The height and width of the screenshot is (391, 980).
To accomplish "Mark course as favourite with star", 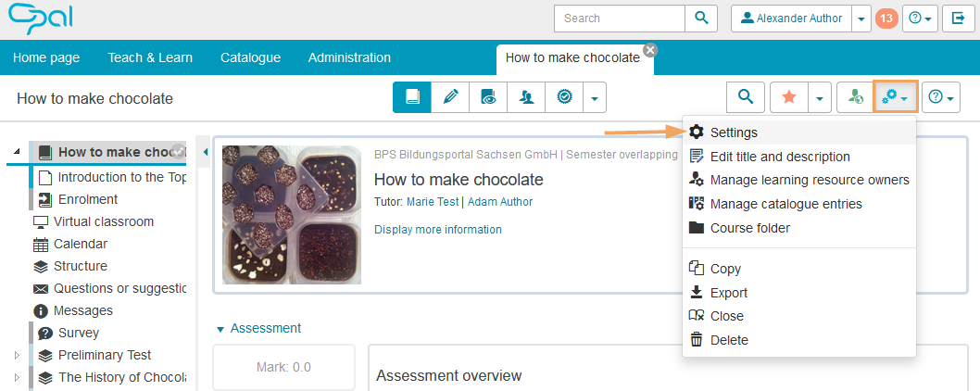I will pyautogui.click(x=789, y=97).
